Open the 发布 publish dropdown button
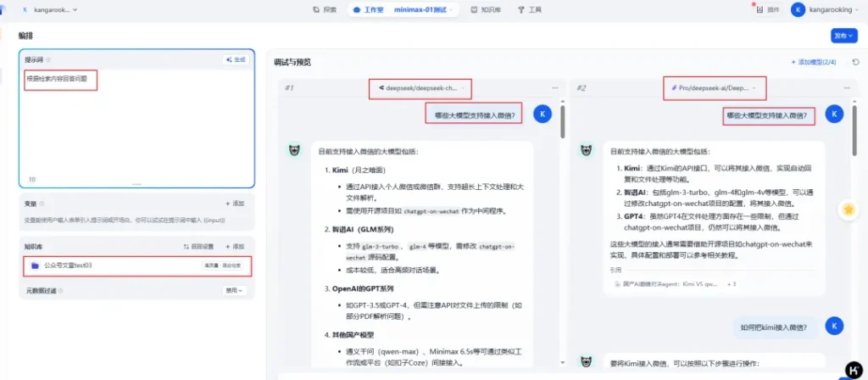The height and width of the screenshot is (380, 868). coord(844,36)
